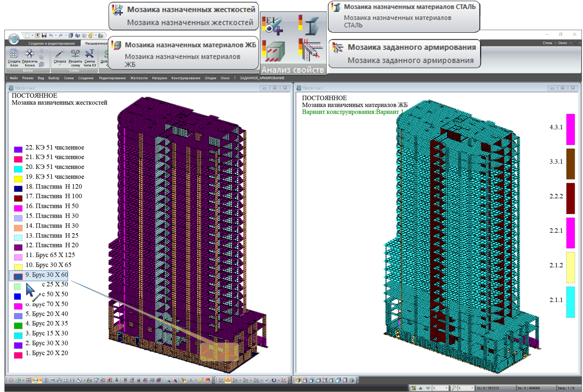
Task: Toggle the highlighted 3D cube display mode button
Action: click(x=298, y=380)
